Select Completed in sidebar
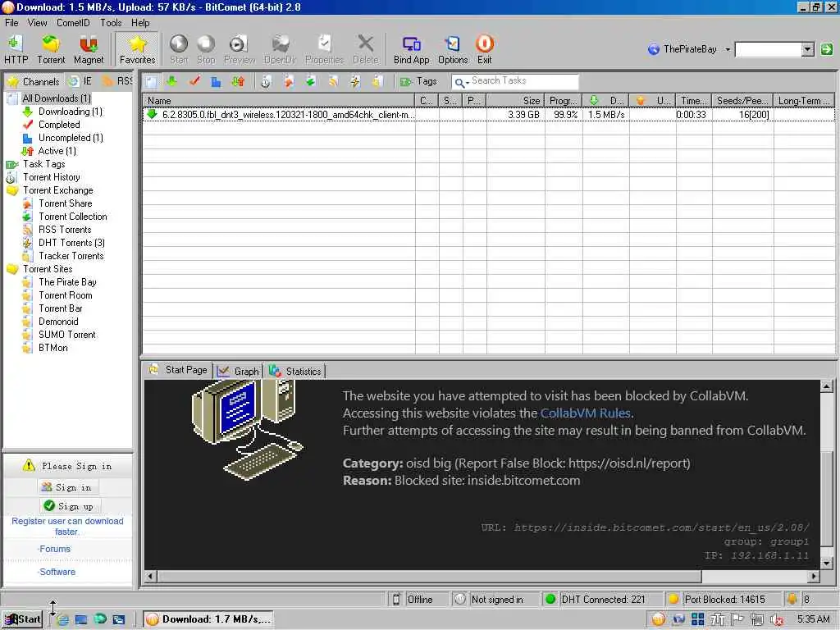The width and height of the screenshot is (840, 630). click(59, 125)
